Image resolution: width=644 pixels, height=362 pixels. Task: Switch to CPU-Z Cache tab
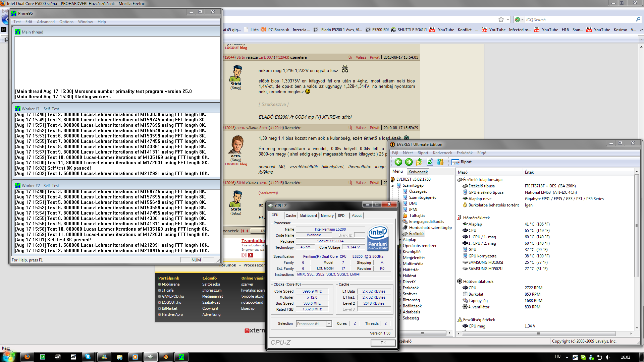[291, 216]
